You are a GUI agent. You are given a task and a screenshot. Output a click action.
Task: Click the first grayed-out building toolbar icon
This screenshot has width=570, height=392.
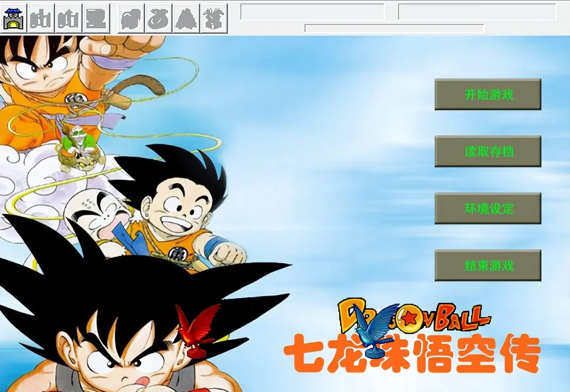click(41, 18)
